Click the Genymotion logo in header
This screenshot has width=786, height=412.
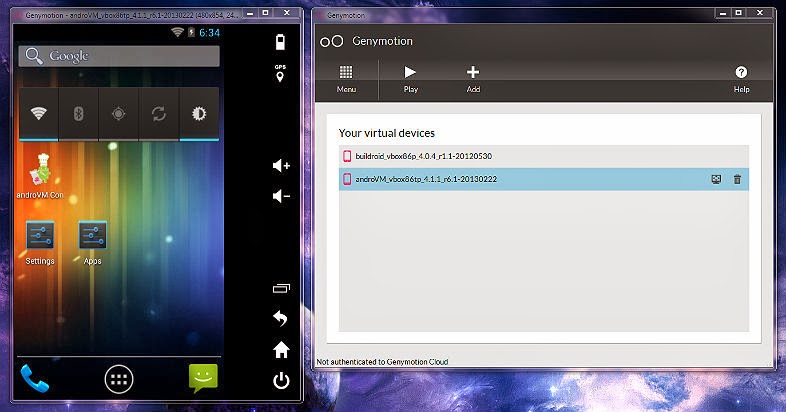[x=331, y=42]
